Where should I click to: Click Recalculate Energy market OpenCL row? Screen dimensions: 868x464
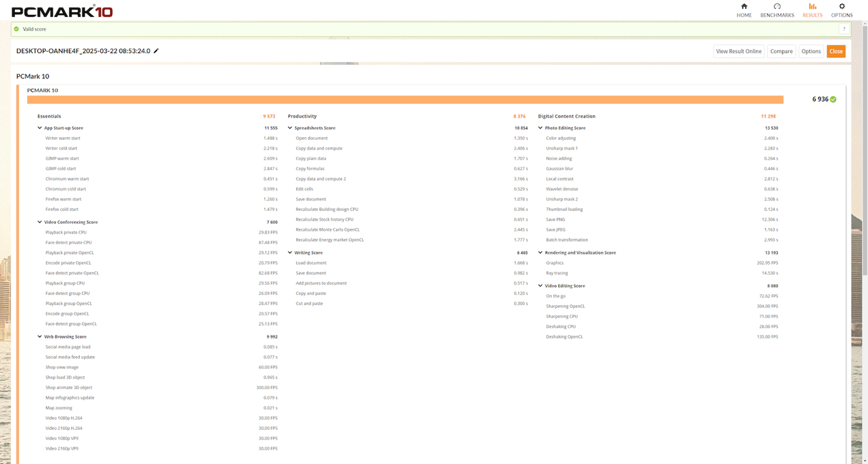412,240
